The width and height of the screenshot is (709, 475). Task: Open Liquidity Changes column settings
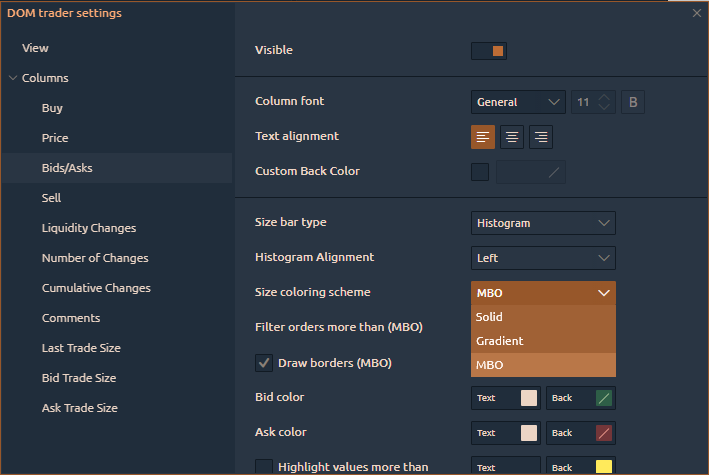point(89,228)
